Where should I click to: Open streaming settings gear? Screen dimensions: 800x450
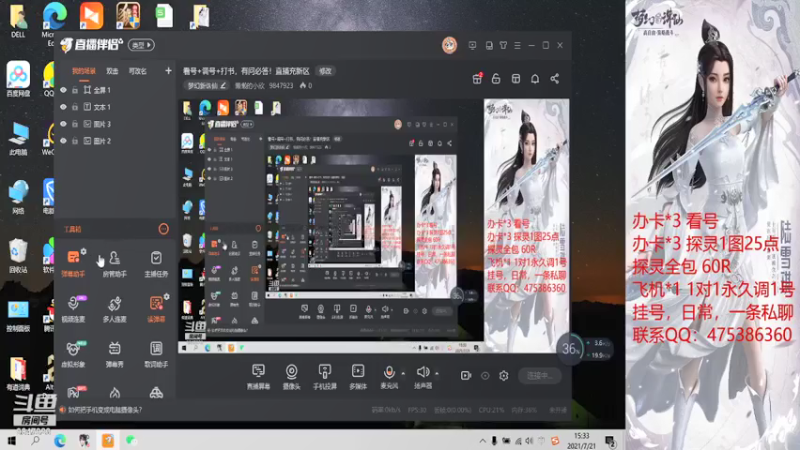click(504, 376)
